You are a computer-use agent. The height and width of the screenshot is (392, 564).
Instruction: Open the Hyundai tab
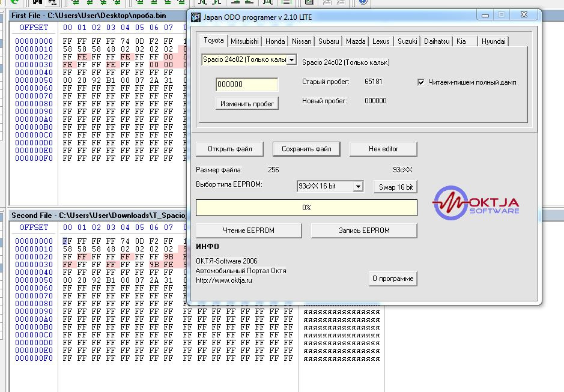click(494, 41)
